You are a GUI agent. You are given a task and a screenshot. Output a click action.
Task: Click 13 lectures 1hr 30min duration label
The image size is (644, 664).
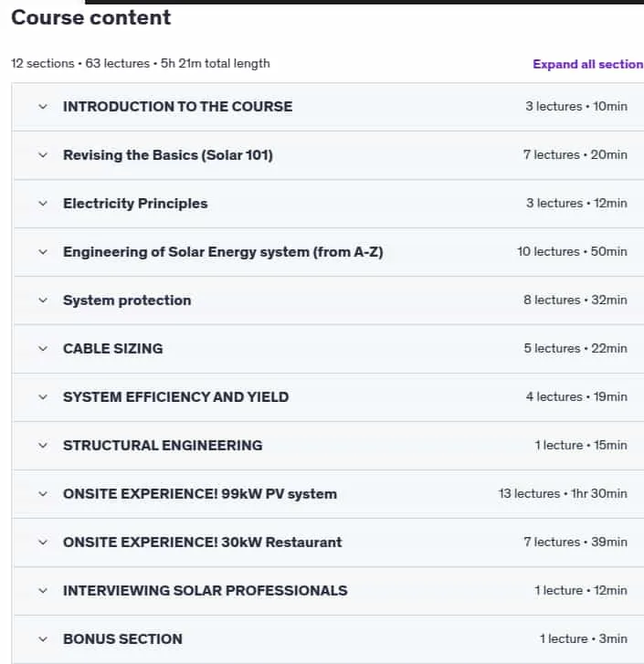pyautogui.click(x=563, y=494)
